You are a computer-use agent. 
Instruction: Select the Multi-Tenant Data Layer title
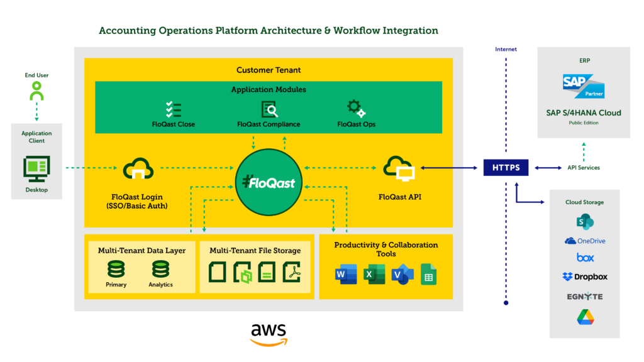coord(142,250)
